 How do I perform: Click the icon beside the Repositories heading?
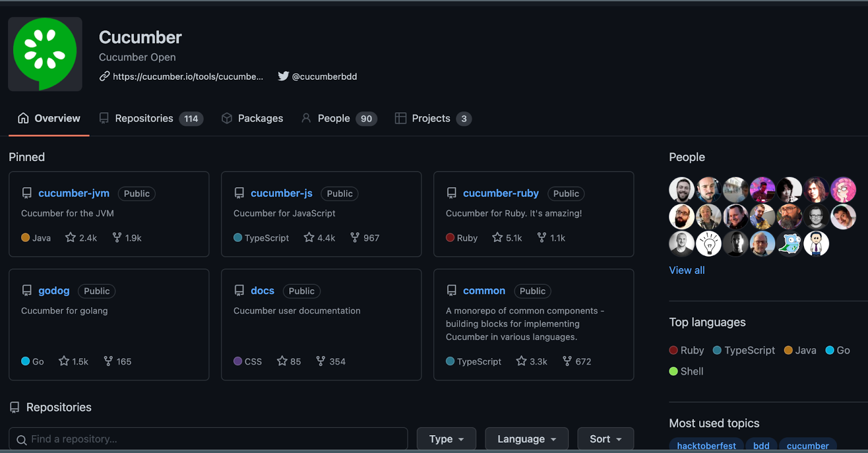pos(15,407)
